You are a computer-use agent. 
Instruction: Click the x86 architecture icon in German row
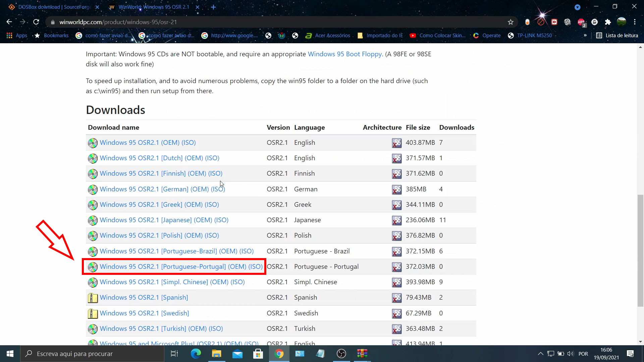(x=396, y=189)
